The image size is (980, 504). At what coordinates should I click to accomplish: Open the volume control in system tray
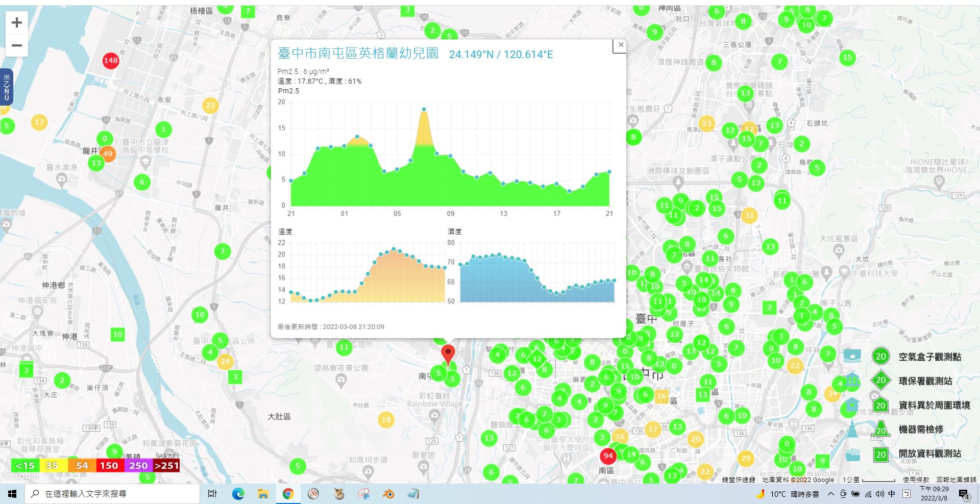[879, 494]
